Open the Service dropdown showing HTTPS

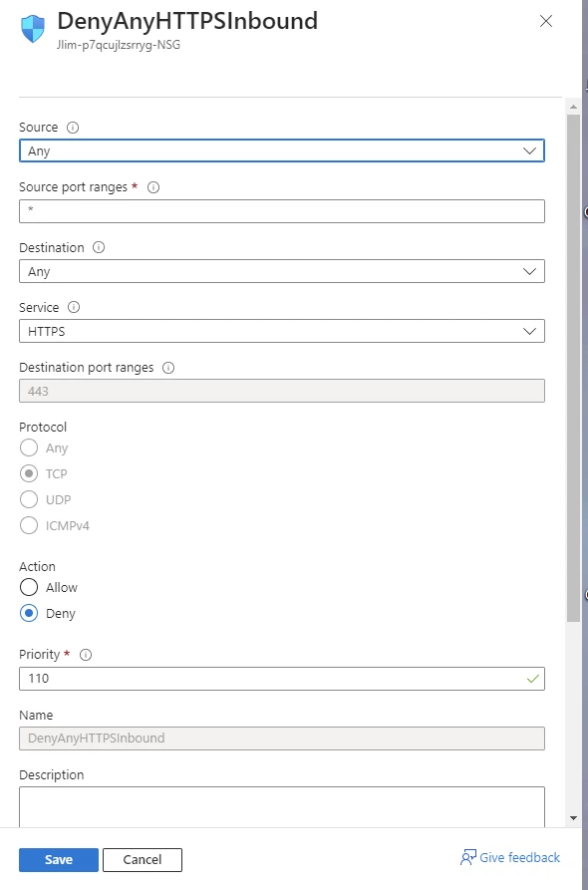coord(282,331)
